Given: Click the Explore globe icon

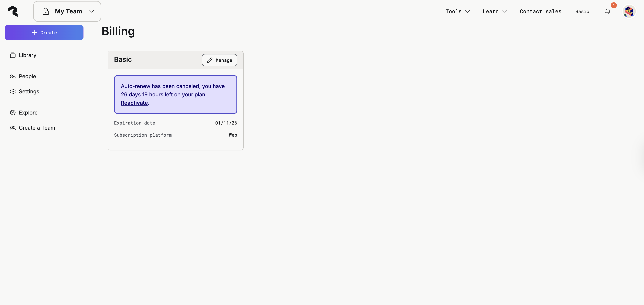Looking at the screenshot, I should pos(13,113).
